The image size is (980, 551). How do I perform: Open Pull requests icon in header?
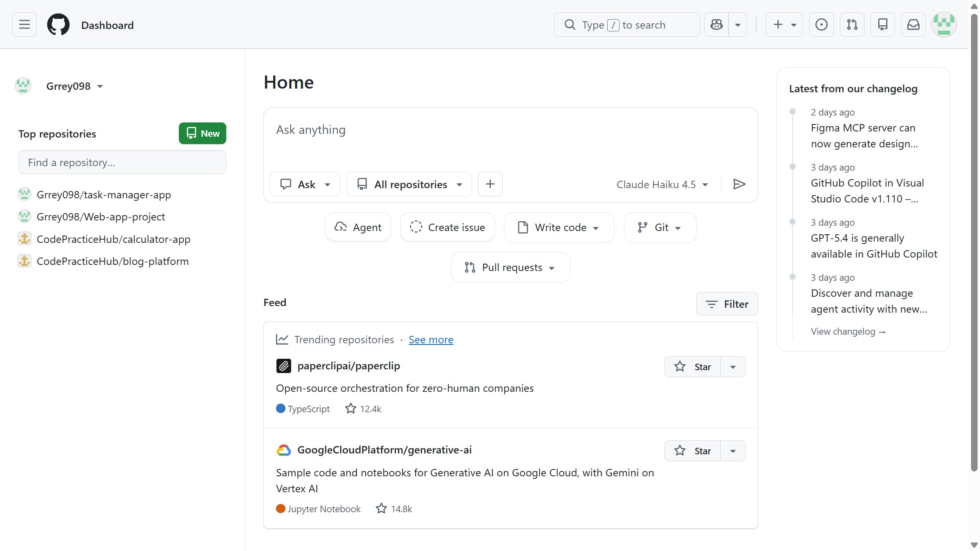click(x=852, y=24)
